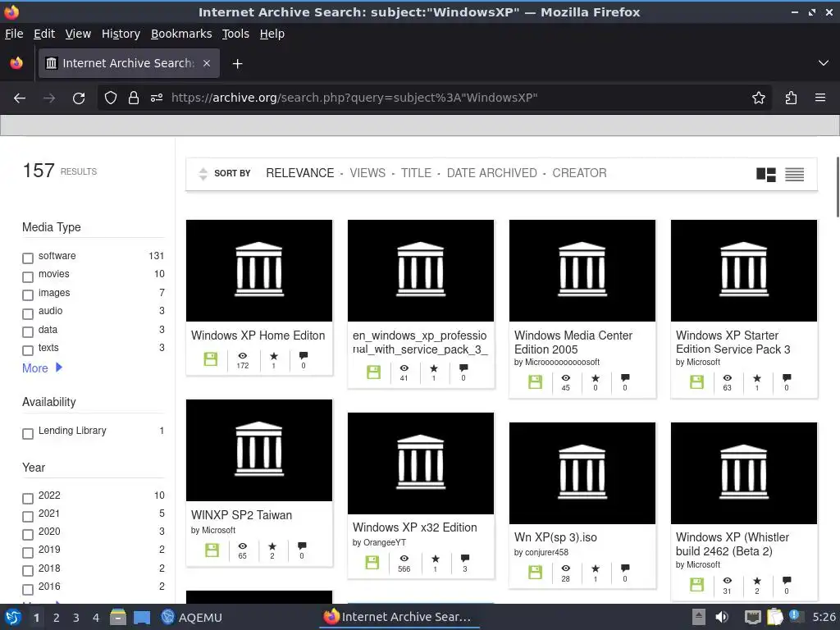Switch results to tile grid view

(766, 174)
